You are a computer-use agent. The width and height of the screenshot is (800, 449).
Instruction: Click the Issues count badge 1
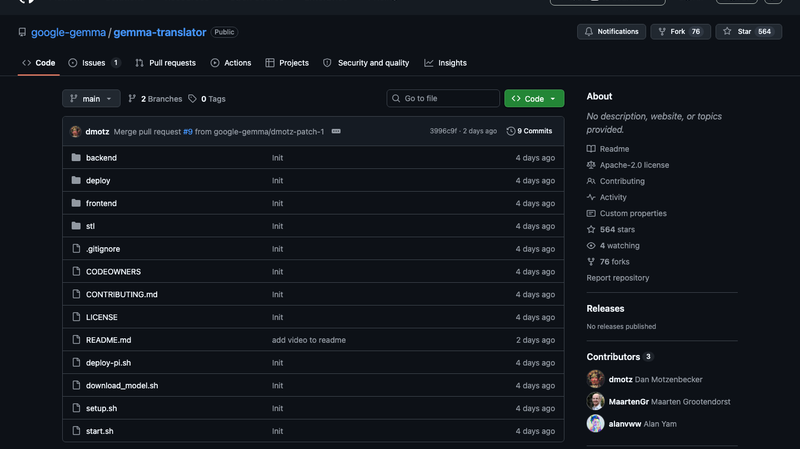click(116, 63)
